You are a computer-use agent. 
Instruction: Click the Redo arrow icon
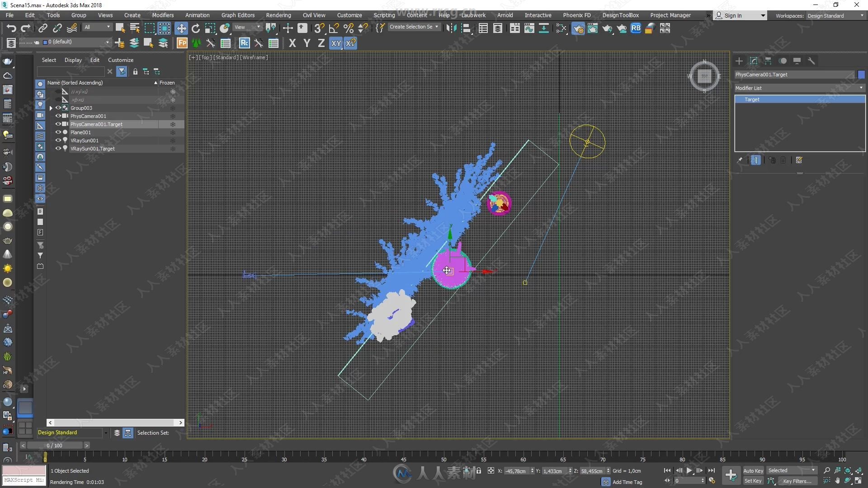(x=25, y=28)
